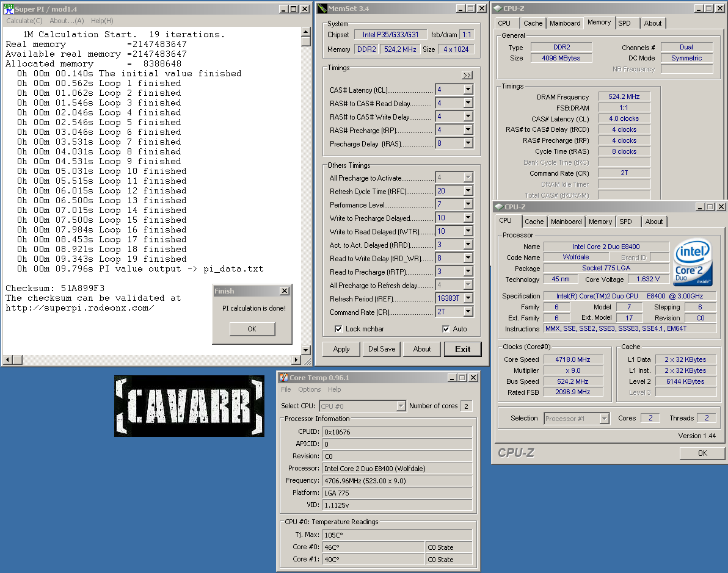Click the superpi.radeonx.com URL text
The width and height of the screenshot is (728, 573).
coord(80,308)
